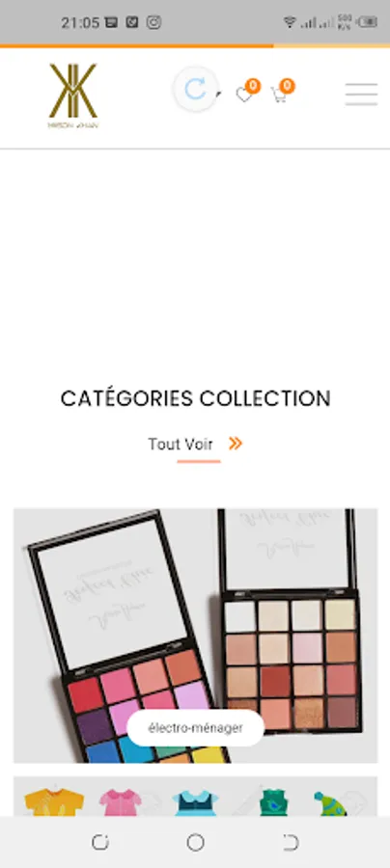Tap the gold KK brand logo

[x=73, y=95]
